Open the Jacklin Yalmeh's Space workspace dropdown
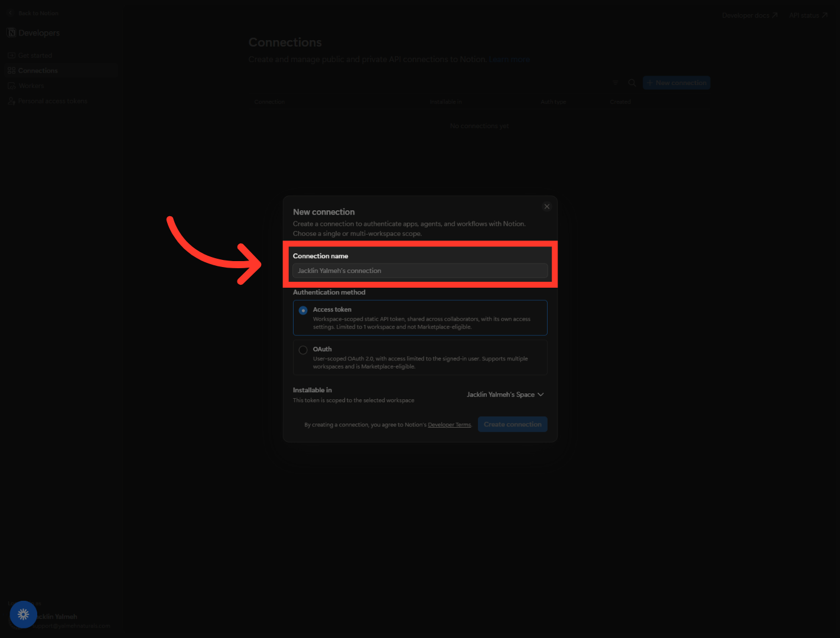Image resolution: width=840 pixels, height=638 pixels. click(505, 395)
